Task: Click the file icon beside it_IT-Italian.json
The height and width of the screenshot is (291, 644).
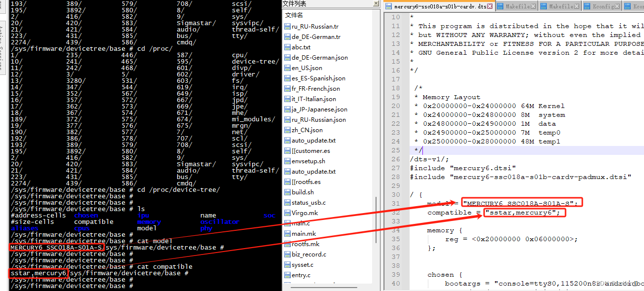Action: [x=288, y=99]
